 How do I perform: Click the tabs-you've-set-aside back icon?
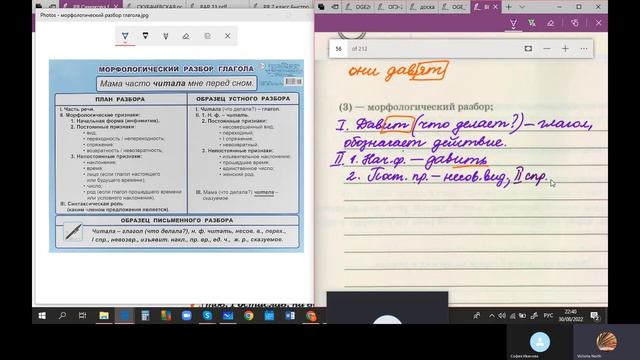pyautogui.click(x=335, y=7)
